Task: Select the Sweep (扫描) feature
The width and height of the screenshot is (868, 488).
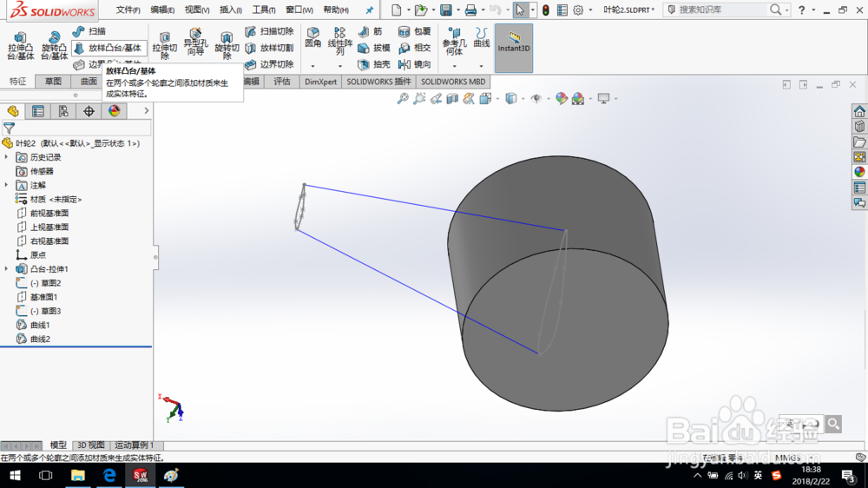Action: click(89, 31)
